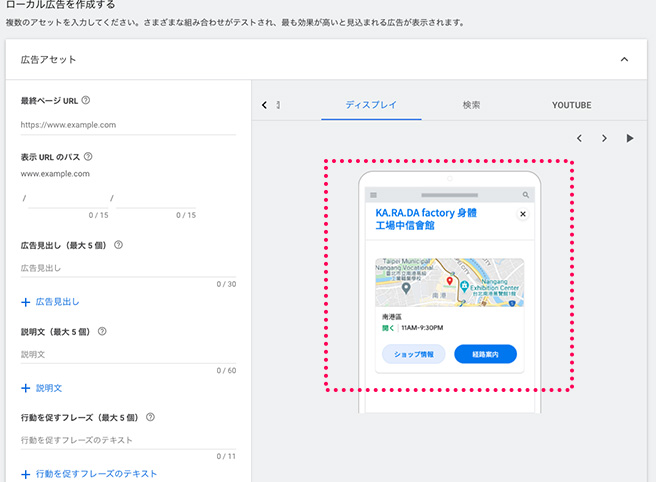The width and height of the screenshot is (656, 482).
Task: Focus the second display URL path field
Action: 156,199
